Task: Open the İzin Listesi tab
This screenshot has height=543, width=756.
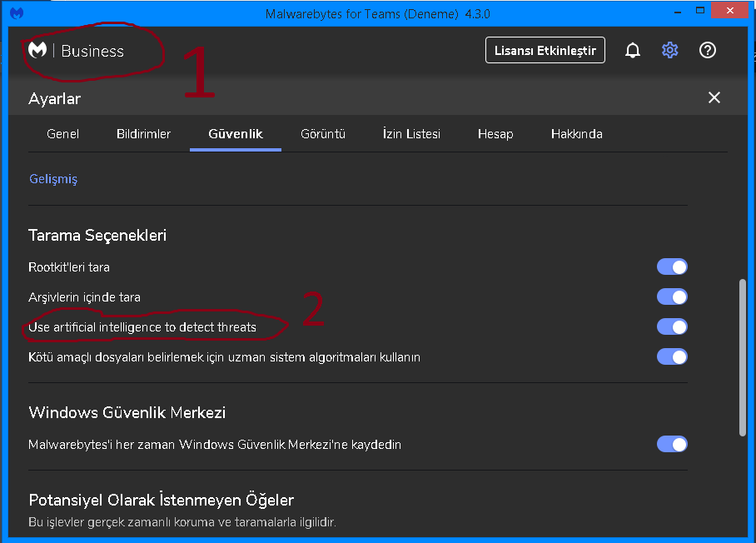Action: pos(411,134)
